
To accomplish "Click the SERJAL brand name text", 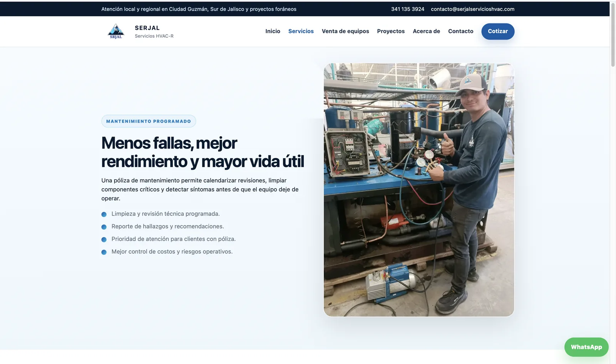I will (147, 28).
